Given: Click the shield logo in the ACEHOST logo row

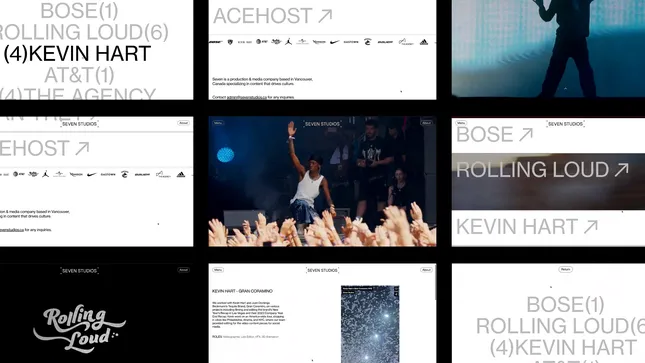Looking at the screenshot, I should click(x=230, y=42).
